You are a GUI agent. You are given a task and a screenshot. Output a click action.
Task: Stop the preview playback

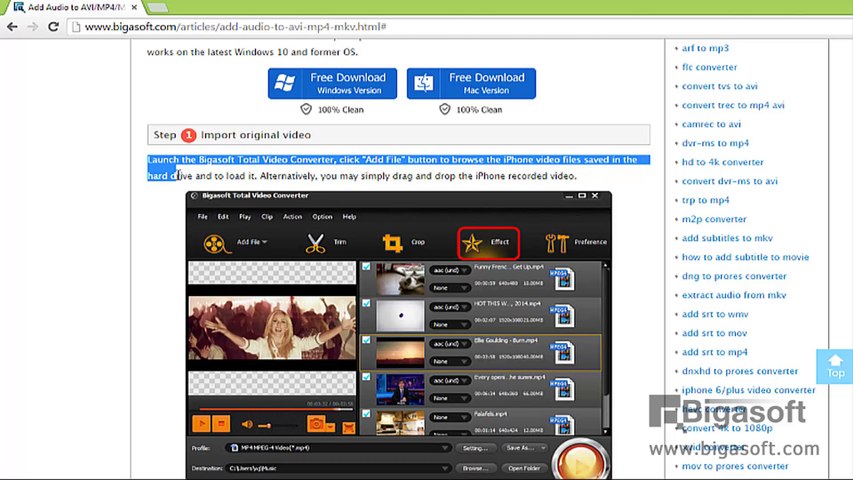[221, 423]
